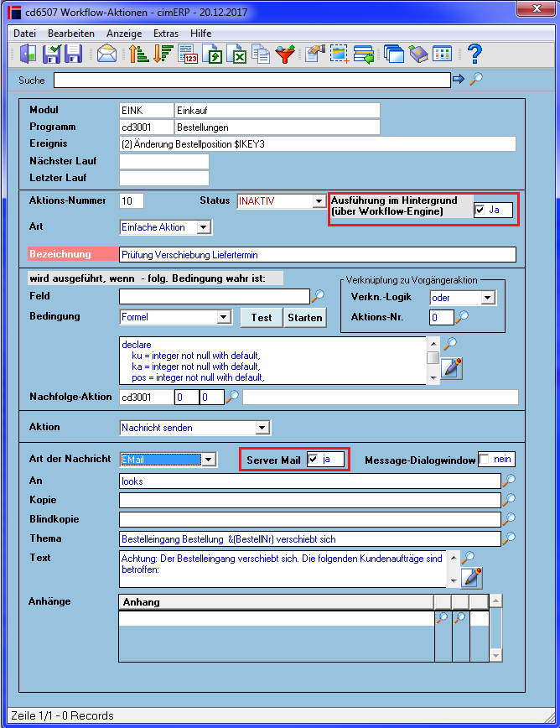
Task: Click the save with checkmark toolbar icon
Action: (x=51, y=54)
